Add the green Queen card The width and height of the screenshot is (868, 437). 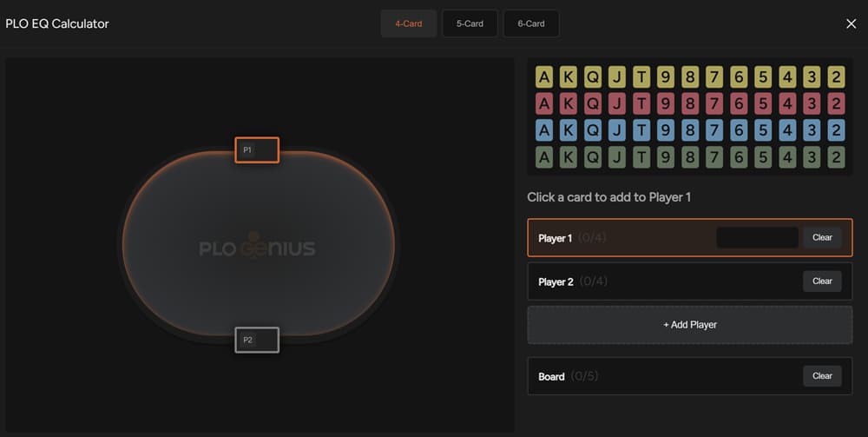click(x=593, y=157)
